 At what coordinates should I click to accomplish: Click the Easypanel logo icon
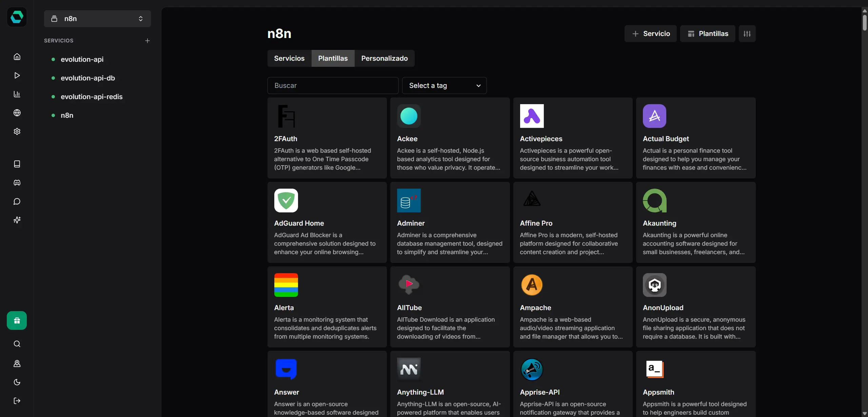(x=17, y=17)
